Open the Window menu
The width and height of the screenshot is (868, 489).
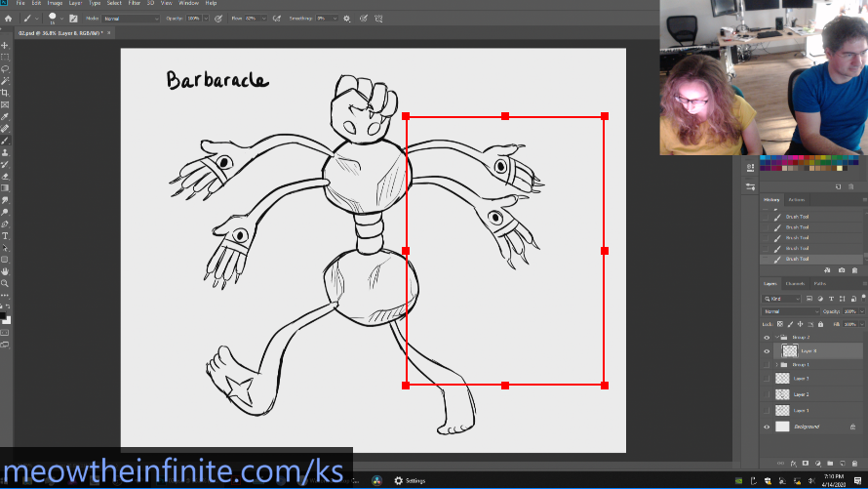[189, 3]
